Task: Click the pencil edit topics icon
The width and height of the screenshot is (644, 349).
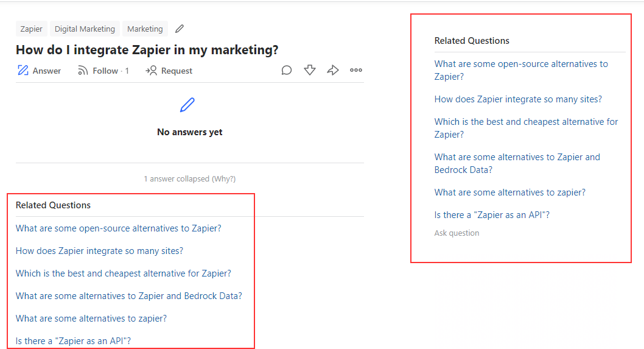Action: pyautogui.click(x=179, y=29)
